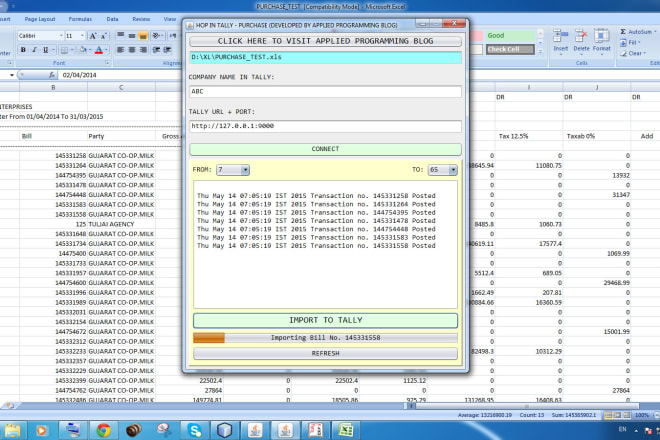
Task: Open the Calibri font name dropdown
Action: coord(61,36)
